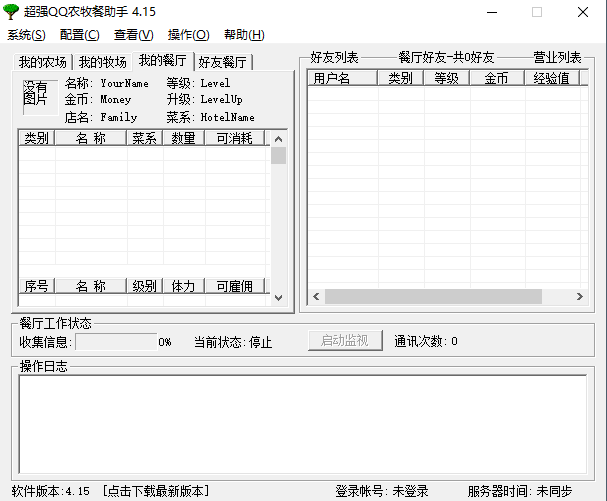The height and width of the screenshot is (501, 607).
Task: Click the 金币 column header in friend list
Action: point(497,78)
